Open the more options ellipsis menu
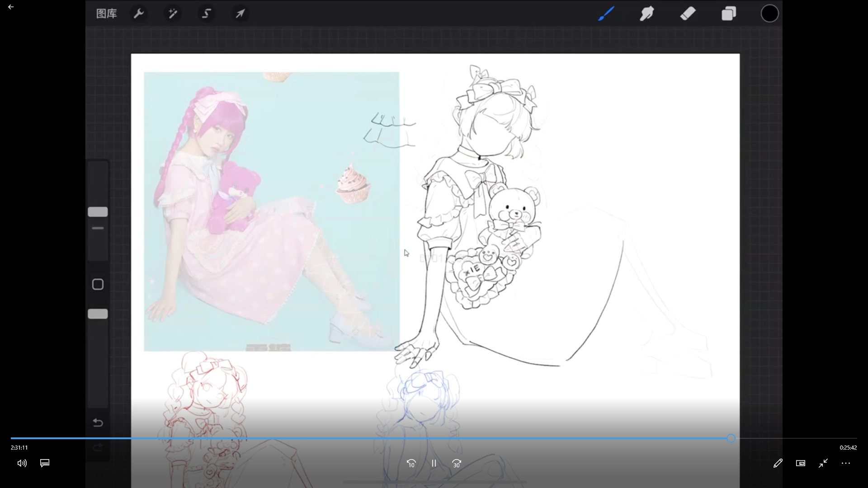868x488 pixels. click(846, 463)
